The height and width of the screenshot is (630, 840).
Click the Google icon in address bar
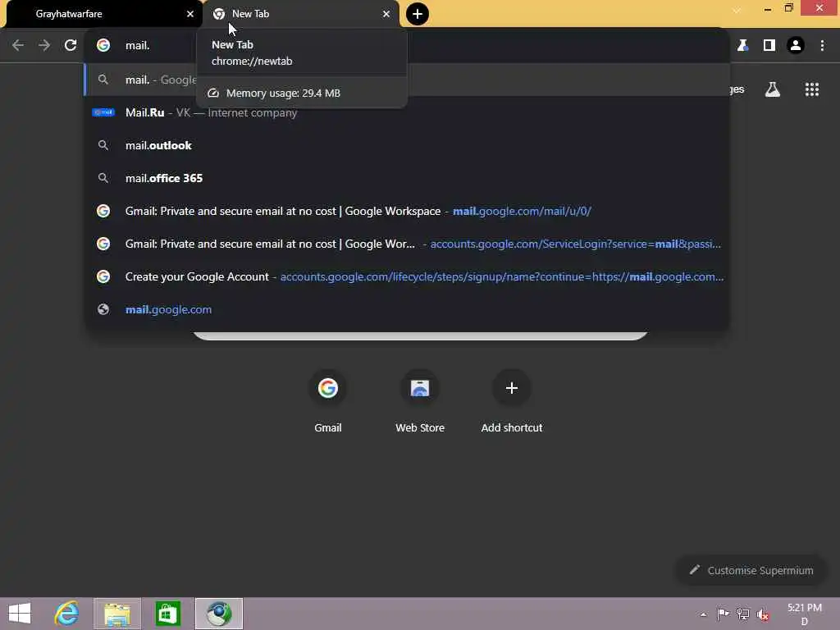[x=103, y=46]
